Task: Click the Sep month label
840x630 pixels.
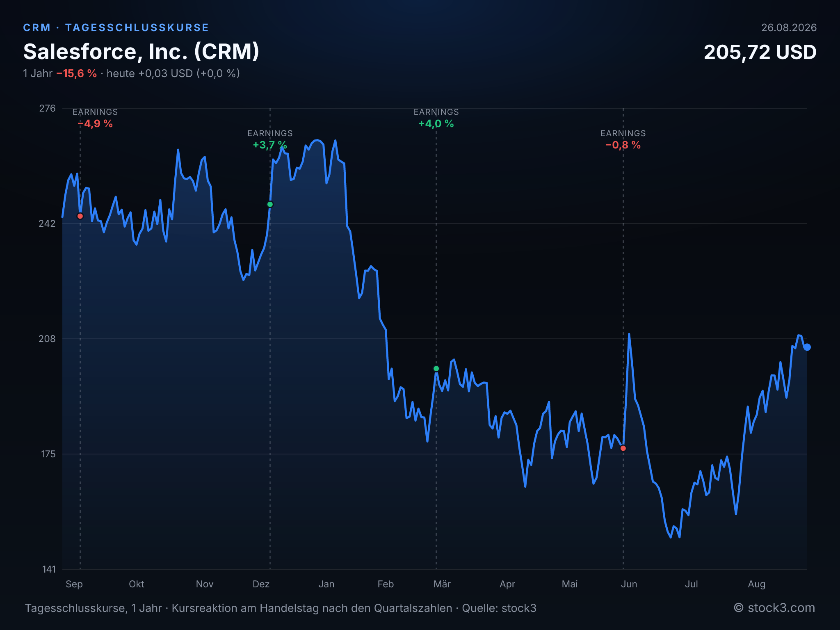Action: [74, 584]
